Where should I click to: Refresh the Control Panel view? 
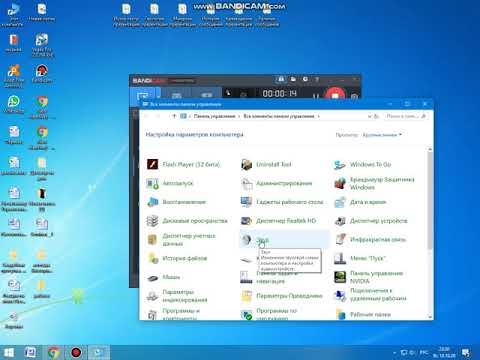click(x=377, y=116)
